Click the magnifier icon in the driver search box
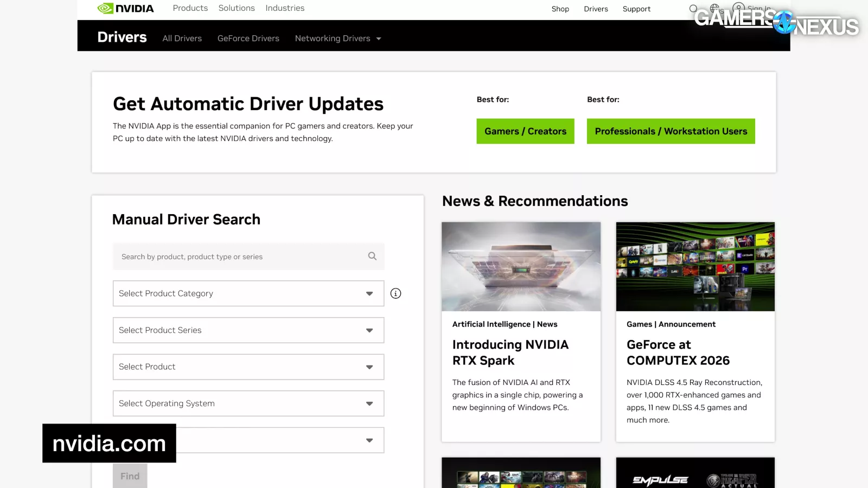Image resolution: width=868 pixels, height=488 pixels. pyautogui.click(x=372, y=256)
